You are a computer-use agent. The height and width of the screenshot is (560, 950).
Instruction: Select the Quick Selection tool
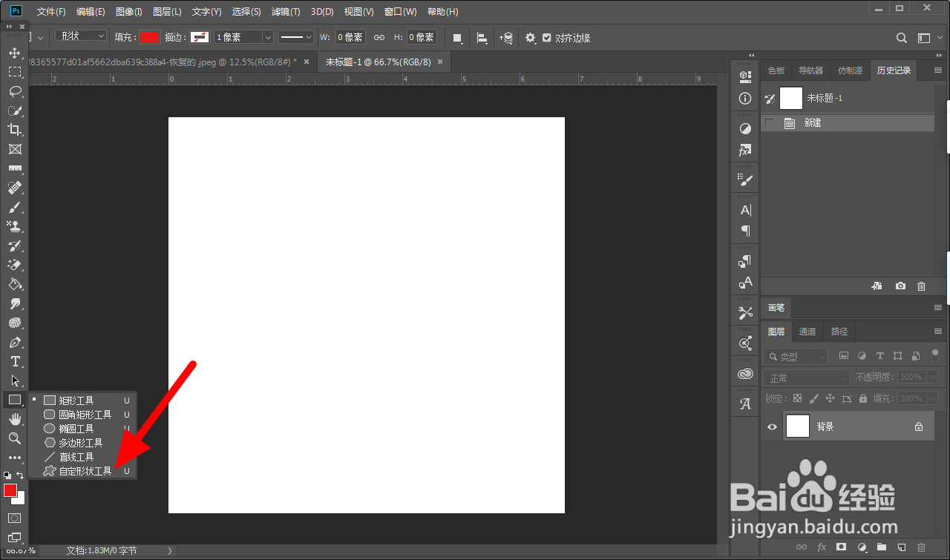[x=15, y=111]
